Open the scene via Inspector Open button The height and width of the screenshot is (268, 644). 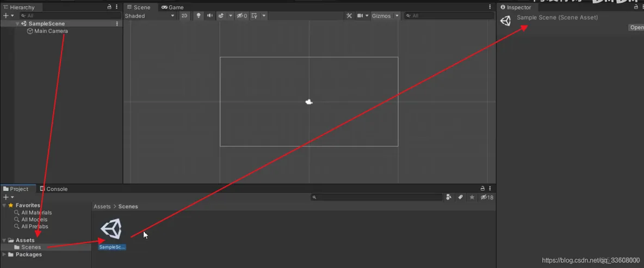pos(636,28)
